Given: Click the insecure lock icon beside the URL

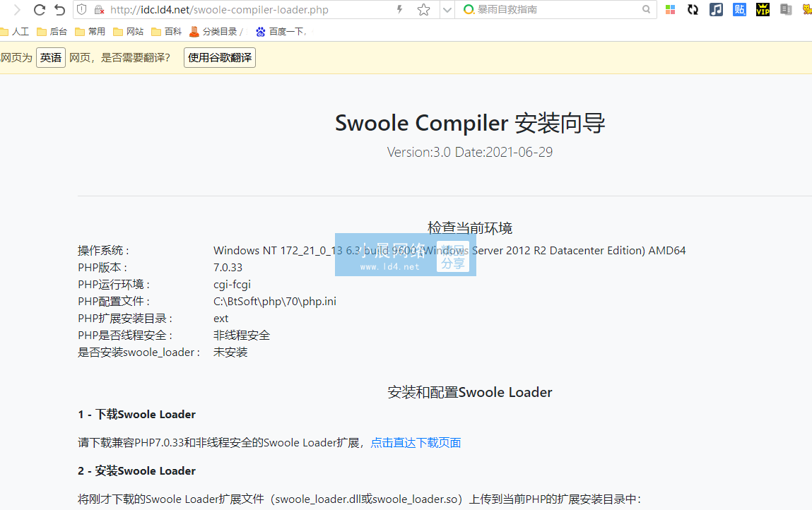Looking at the screenshot, I should click(x=100, y=10).
